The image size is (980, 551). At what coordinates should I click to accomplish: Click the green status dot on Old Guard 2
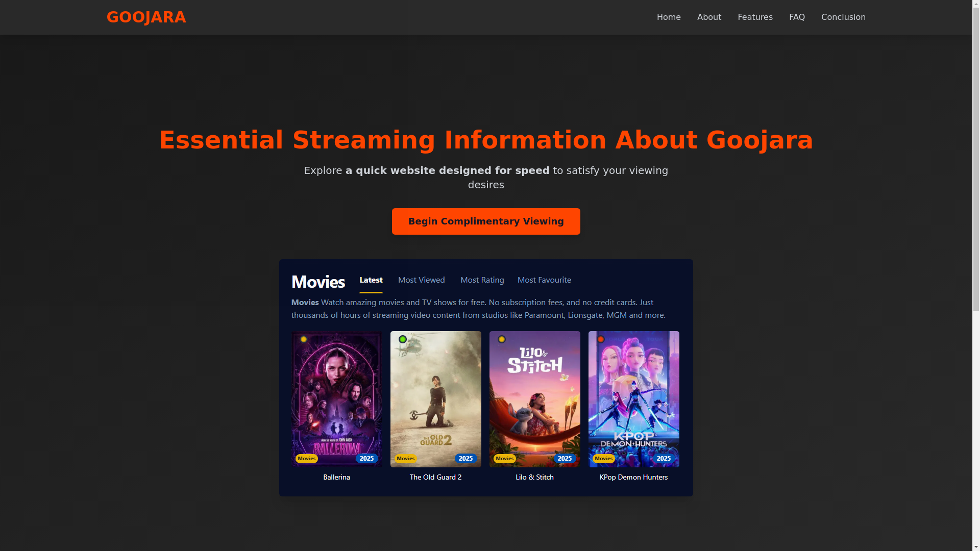pyautogui.click(x=403, y=339)
